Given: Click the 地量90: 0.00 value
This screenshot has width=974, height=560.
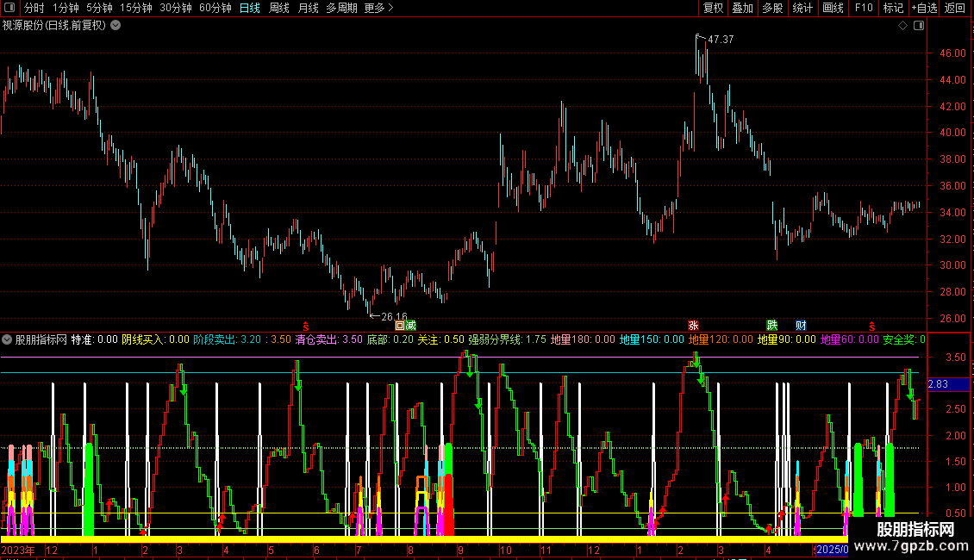Looking at the screenshot, I should coord(786,339).
